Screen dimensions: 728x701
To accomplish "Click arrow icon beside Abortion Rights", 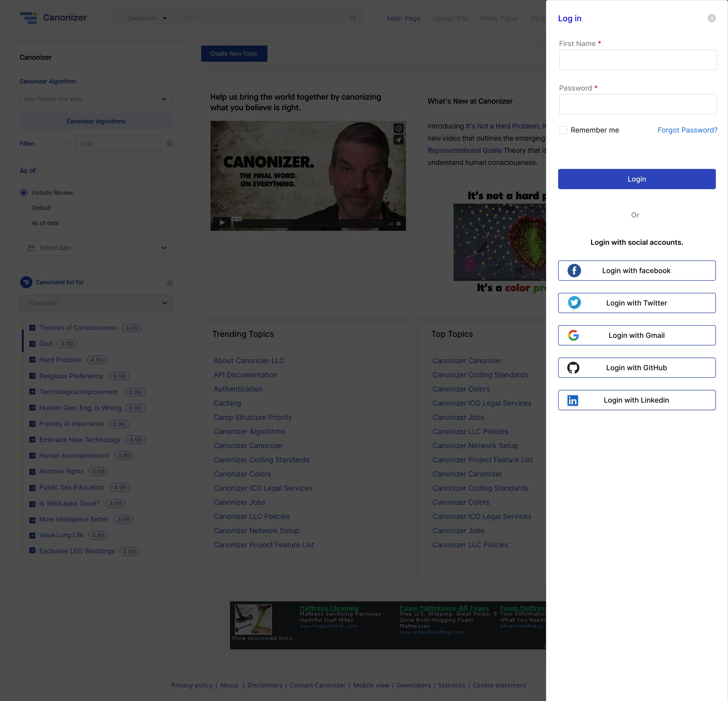I will (x=32, y=471).
